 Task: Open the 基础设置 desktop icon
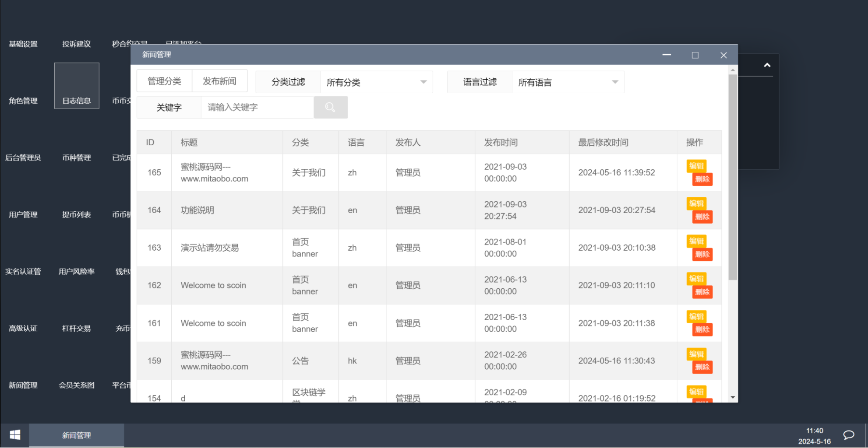coord(23,44)
